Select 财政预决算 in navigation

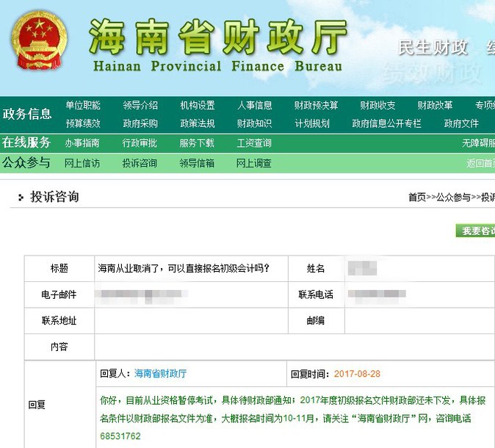coord(316,106)
